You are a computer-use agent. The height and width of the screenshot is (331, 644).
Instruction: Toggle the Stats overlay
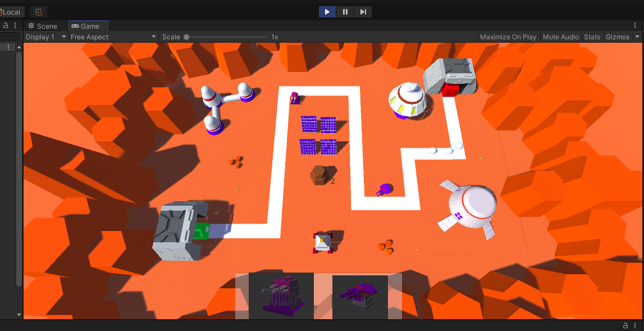592,37
